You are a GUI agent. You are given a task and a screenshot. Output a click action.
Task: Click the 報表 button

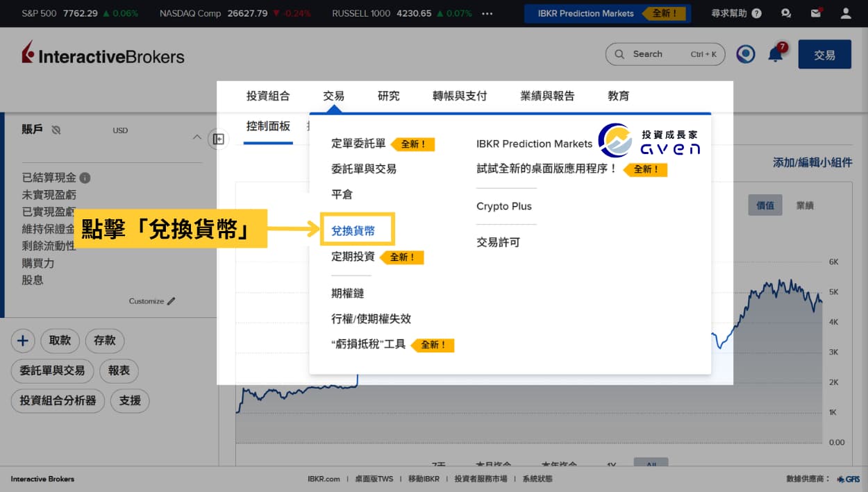pos(119,371)
